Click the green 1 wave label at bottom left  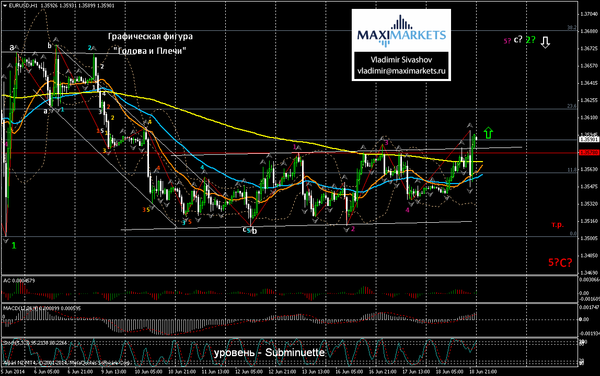point(14,246)
